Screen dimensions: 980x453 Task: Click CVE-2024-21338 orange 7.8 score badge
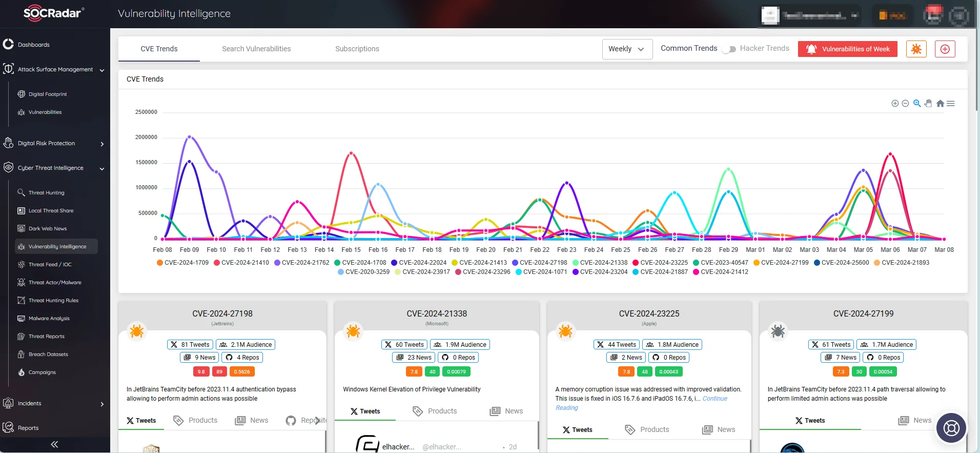[414, 372]
